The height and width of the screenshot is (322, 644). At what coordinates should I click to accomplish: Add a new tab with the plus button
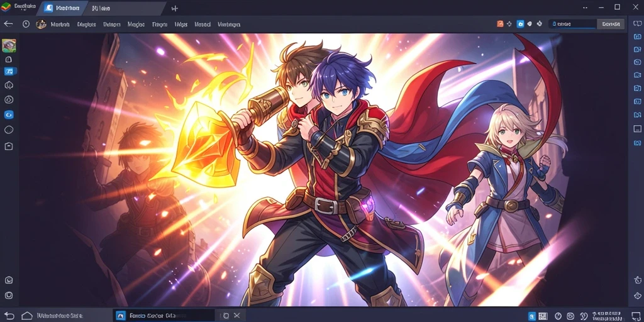coord(175,8)
